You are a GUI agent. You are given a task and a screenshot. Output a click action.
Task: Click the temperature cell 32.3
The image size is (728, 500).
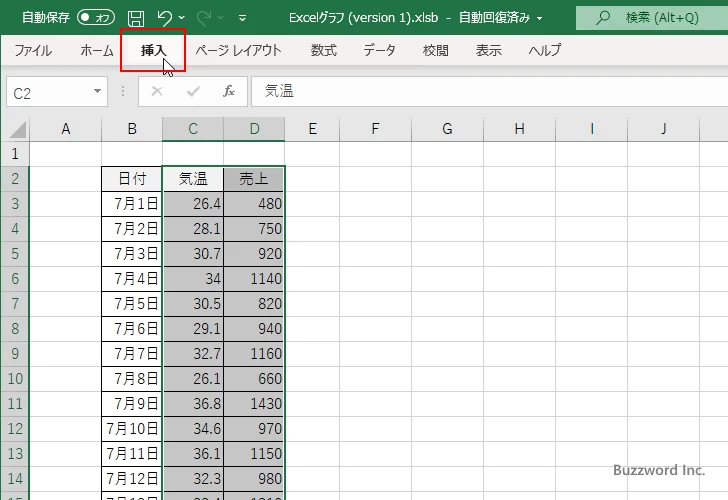pos(193,479)
